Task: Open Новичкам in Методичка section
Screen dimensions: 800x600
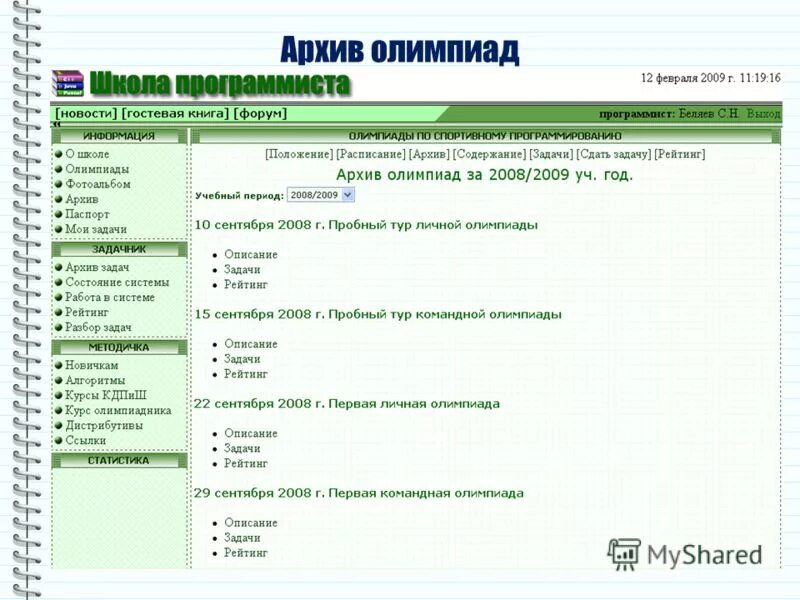Action: pos(91,365)
